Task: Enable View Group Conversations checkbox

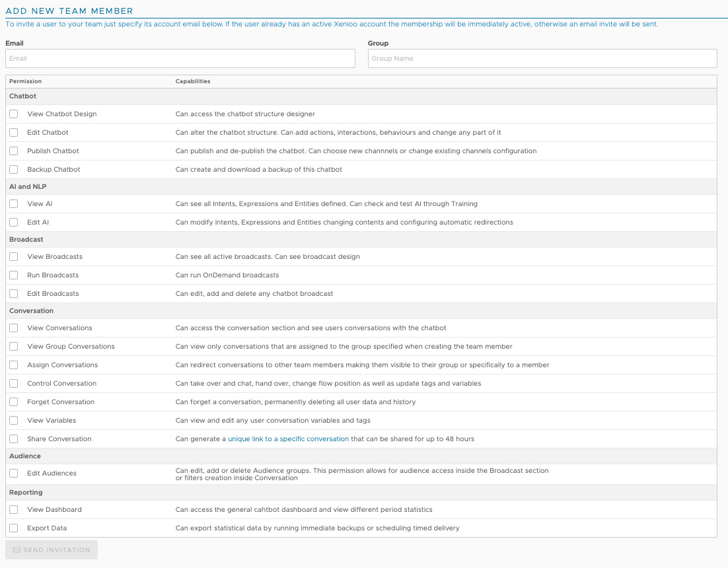Action: [x=14, y=347]
